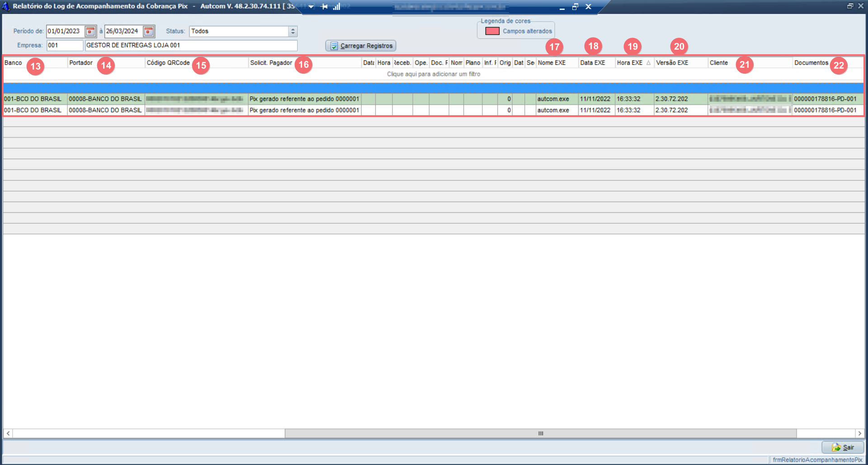Open the remote toolbar dropdown arrow

[x=311, y=6]
